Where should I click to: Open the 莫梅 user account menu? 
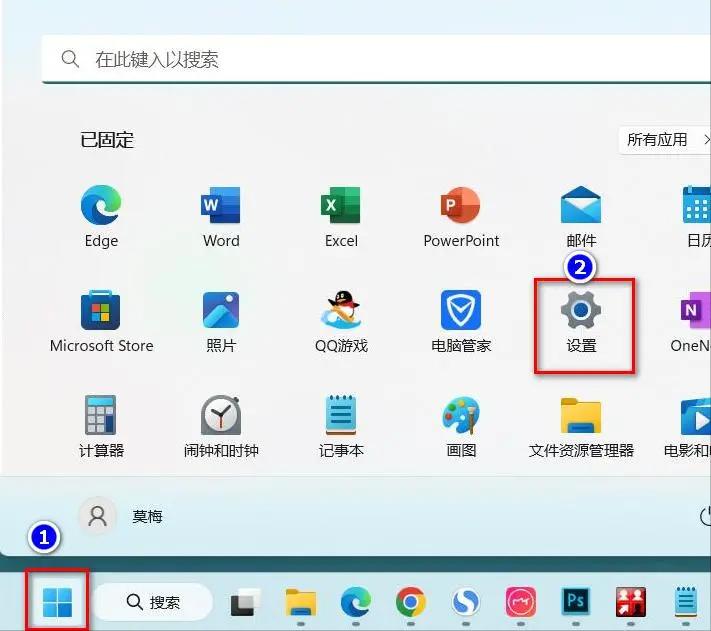pos(122,516)
